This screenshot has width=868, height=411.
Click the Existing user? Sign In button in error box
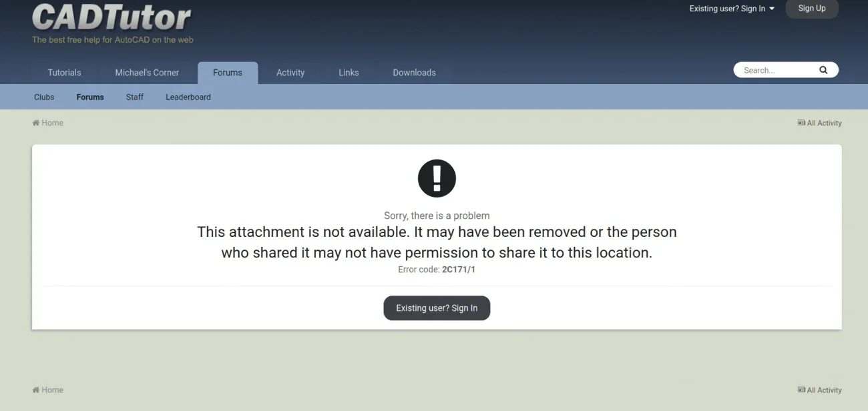(437, 308)
